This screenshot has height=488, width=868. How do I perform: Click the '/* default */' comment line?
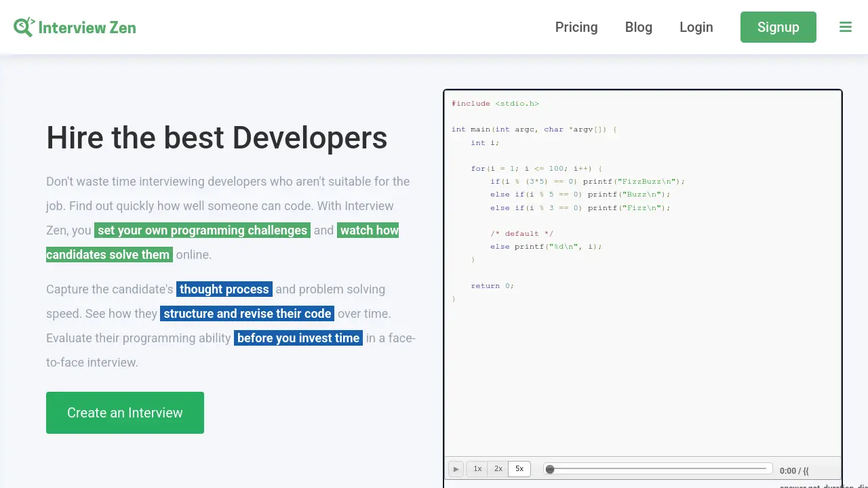[521, 234]
